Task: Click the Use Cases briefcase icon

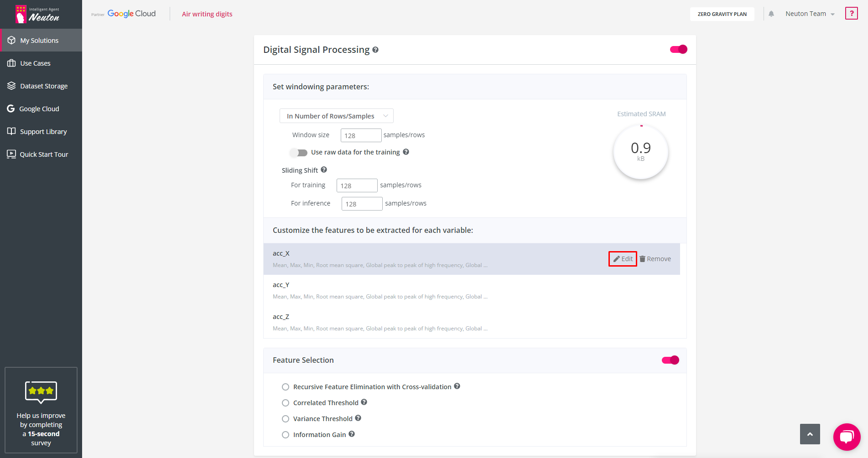Action: (x=11, y=63)
